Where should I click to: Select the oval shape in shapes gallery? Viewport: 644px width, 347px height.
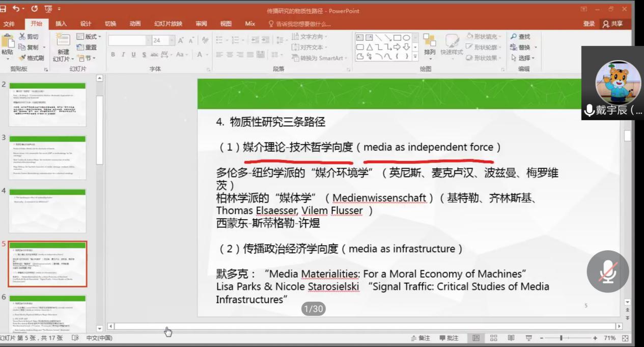[x=406, y=38]
